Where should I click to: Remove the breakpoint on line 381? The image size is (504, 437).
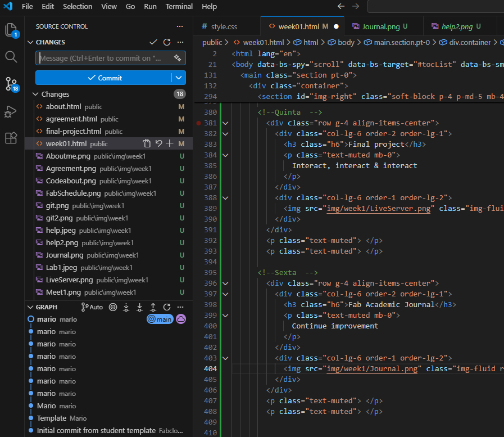point(199,123)
